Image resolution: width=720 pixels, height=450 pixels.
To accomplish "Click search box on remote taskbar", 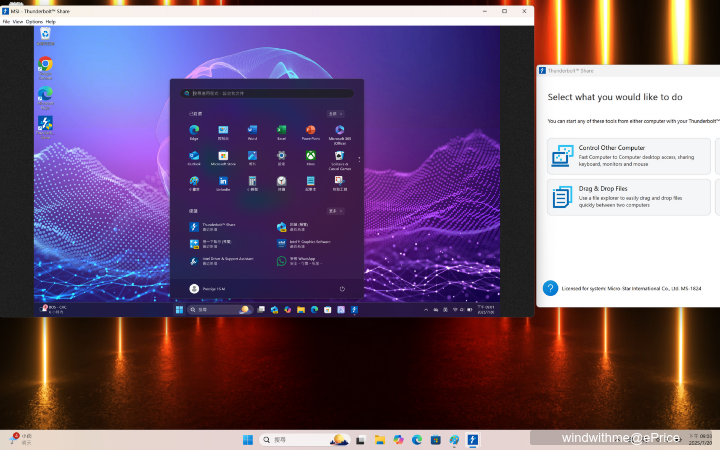I will (x=219, y=309).
